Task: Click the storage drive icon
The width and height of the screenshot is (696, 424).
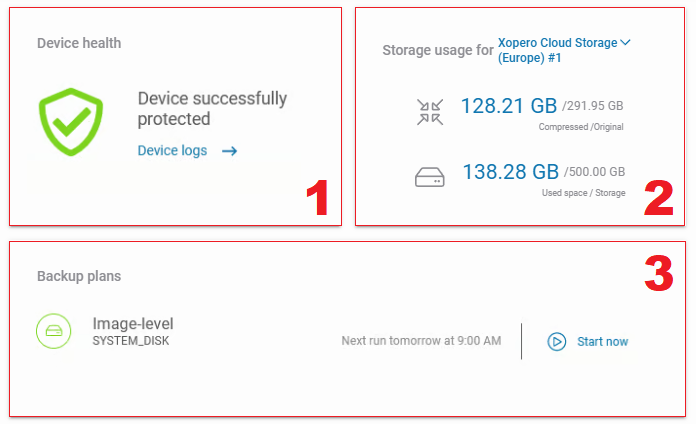Action: click(429, 177)
